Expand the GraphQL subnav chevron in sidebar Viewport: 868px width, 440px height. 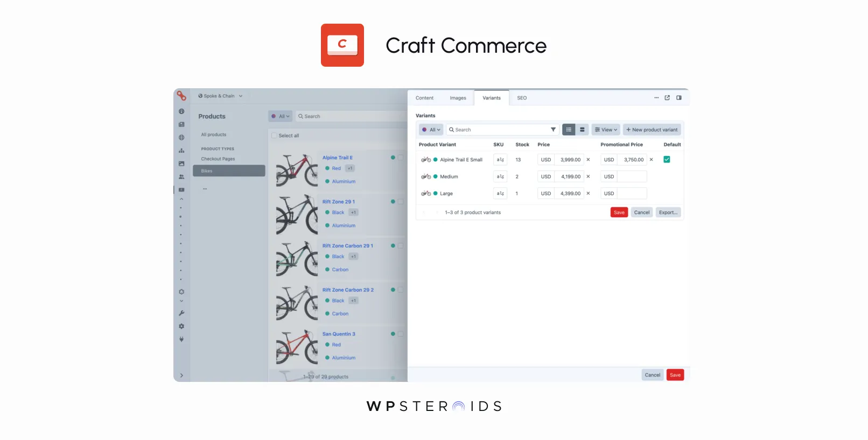tap(181, 301)
